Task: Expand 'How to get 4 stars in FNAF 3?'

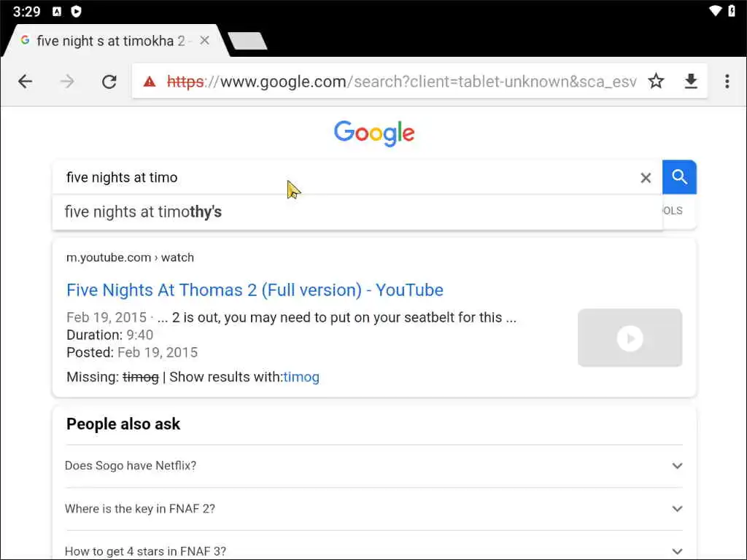Action: [374, 551]
